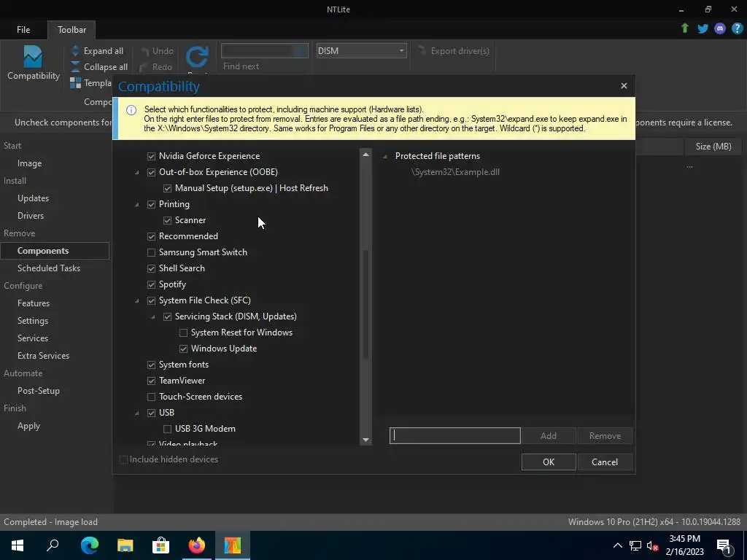Select the \System32\Example.dll entry
Viewport: 747px width, 560px height.
tap(455, 172)
